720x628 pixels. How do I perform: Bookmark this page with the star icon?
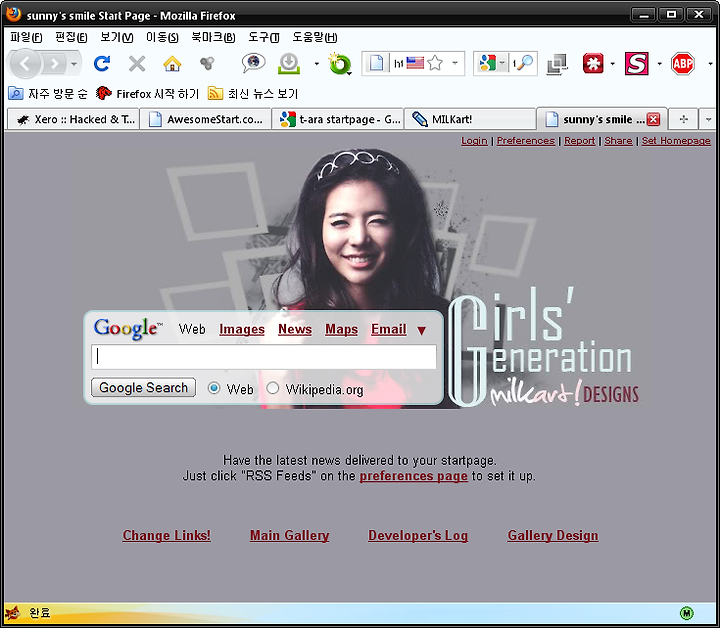435,63
